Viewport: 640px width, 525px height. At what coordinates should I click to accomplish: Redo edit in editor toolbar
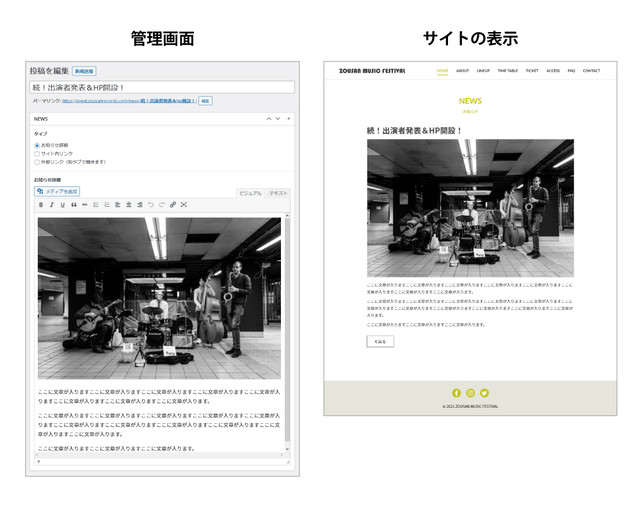[x=162, y=205]
